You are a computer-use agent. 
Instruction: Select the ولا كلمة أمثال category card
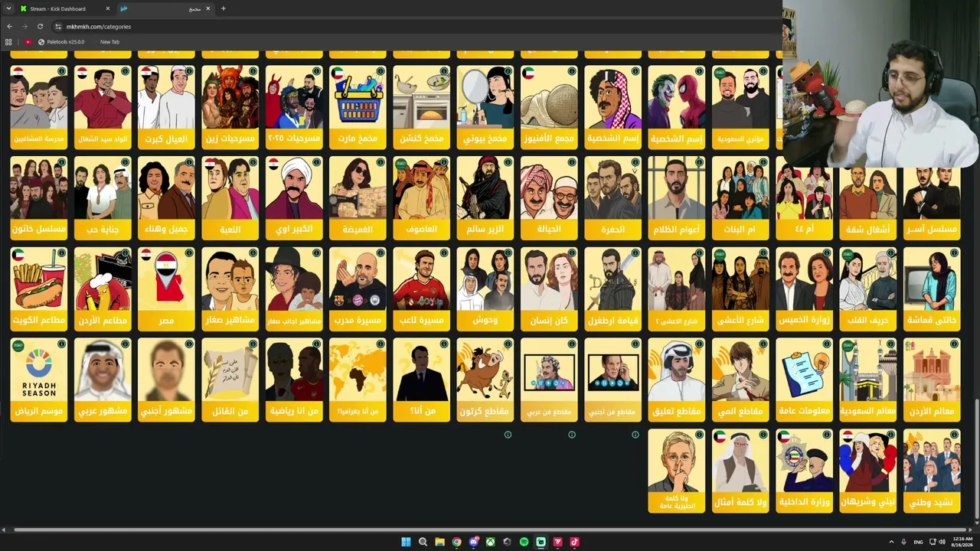pos(740,470)
